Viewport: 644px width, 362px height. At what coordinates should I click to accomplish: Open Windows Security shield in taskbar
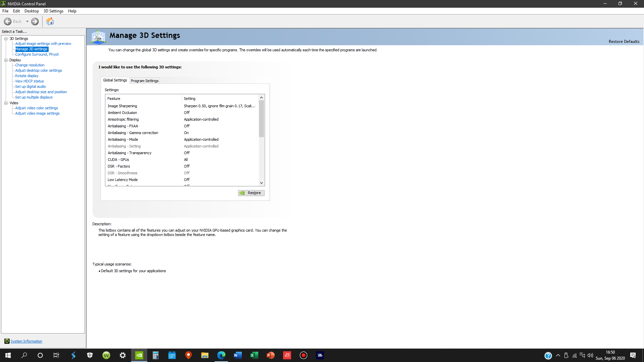pyautogui.click(x=90, y=355)
